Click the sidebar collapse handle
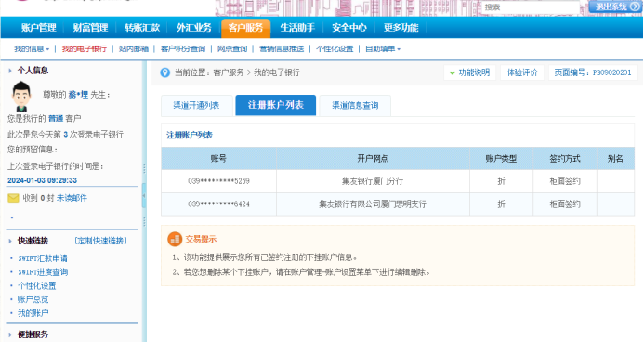 [x=144, y=195]
